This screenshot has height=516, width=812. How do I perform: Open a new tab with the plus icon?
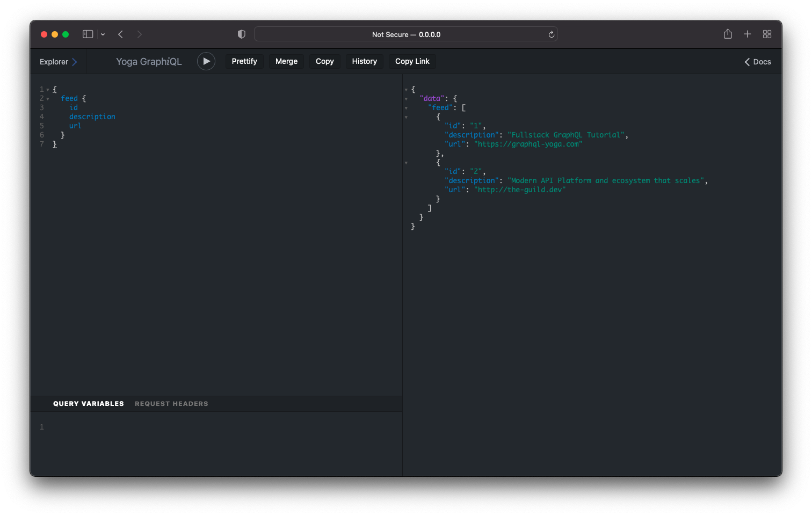(747, 34)
